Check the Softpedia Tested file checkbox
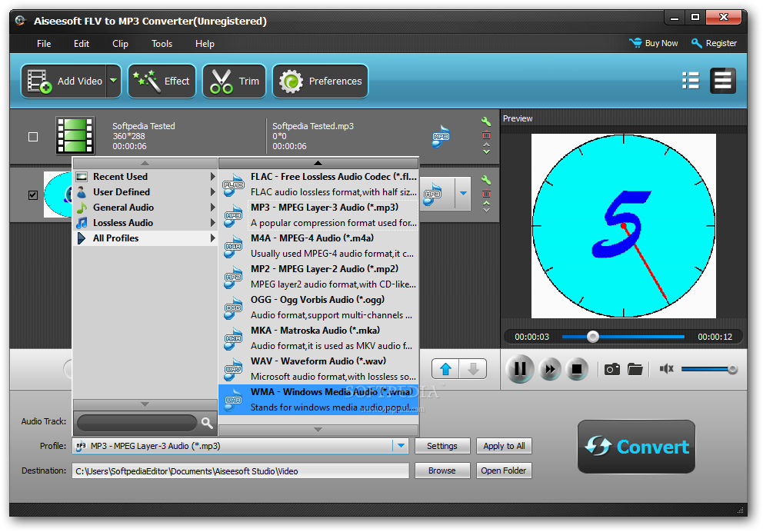 pos(33,137)
